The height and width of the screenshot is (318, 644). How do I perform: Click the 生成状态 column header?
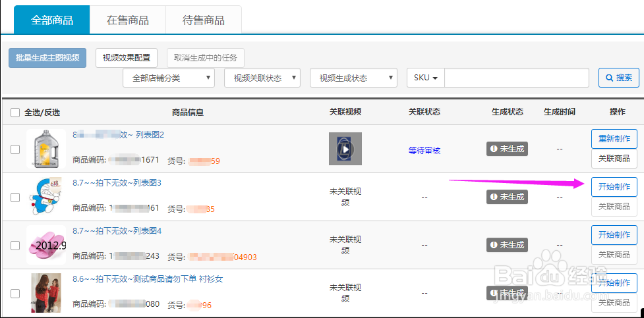pyautogui.click(x=508, y=112)
